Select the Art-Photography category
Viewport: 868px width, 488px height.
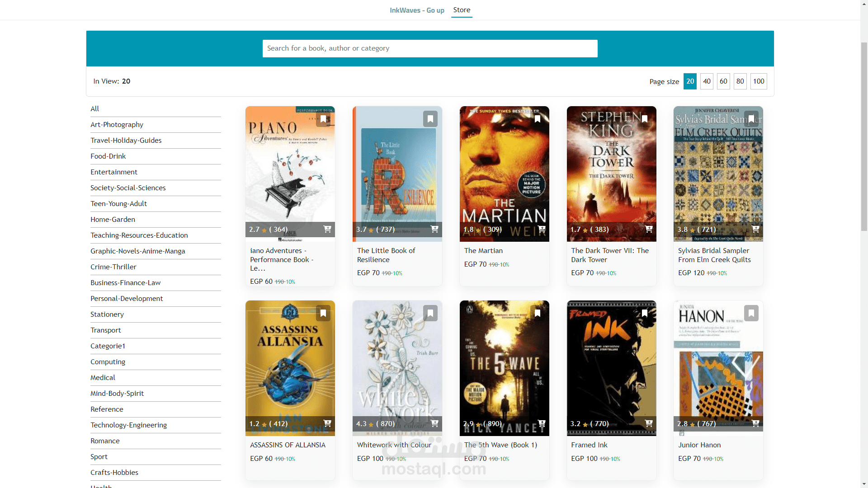pyautogui.click(x=117, y=125)
